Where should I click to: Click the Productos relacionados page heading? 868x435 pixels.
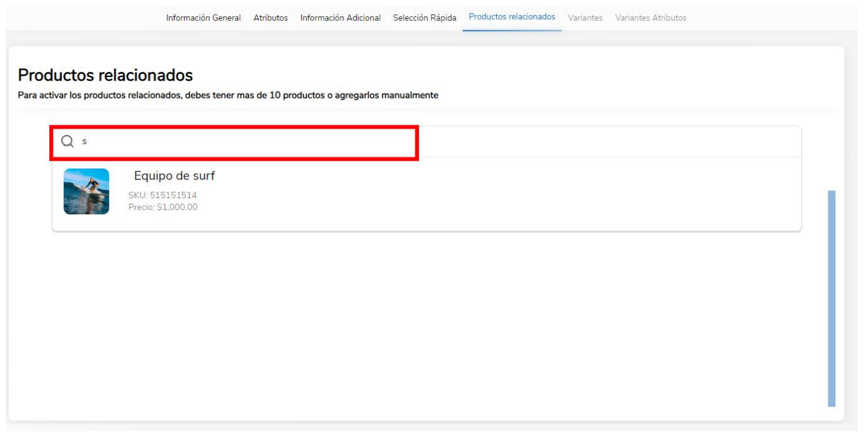pyautogui.click(x=105, y=75)
